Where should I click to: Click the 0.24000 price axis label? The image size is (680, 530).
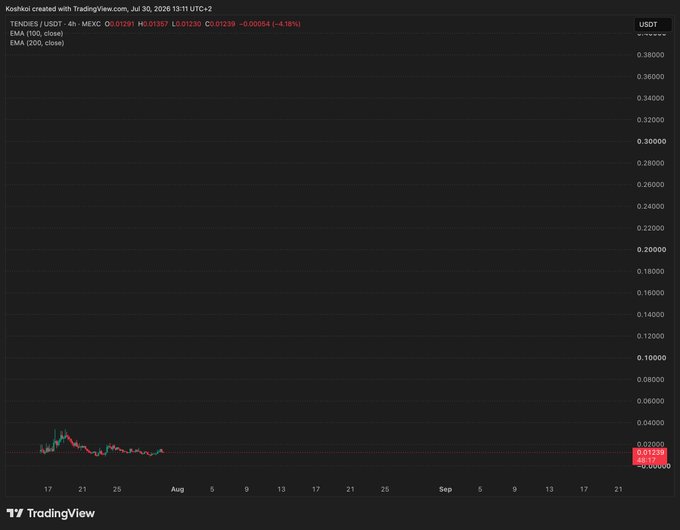click(650, 206)
